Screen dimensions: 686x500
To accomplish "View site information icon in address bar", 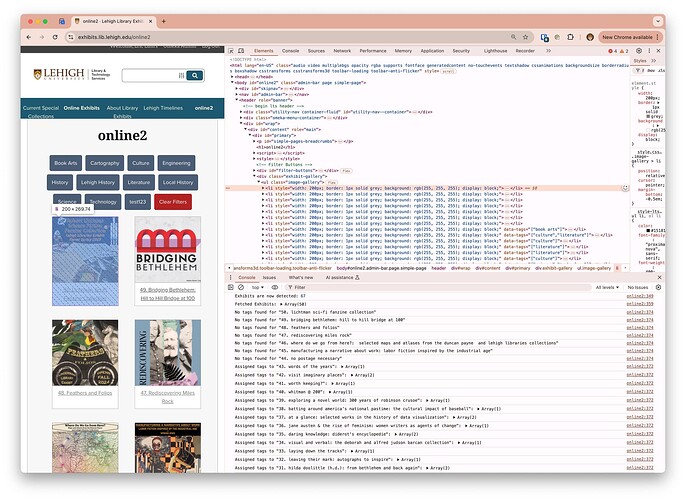I will click(x=71, y=37).
